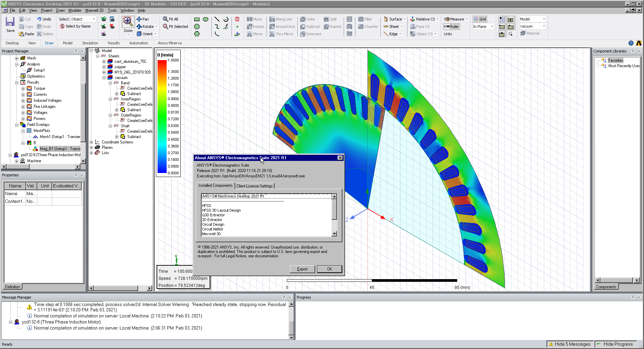Choose the Draw rectangle tool
The height and width of the screenshot is (349, 644).
click(x=197, y=19)
